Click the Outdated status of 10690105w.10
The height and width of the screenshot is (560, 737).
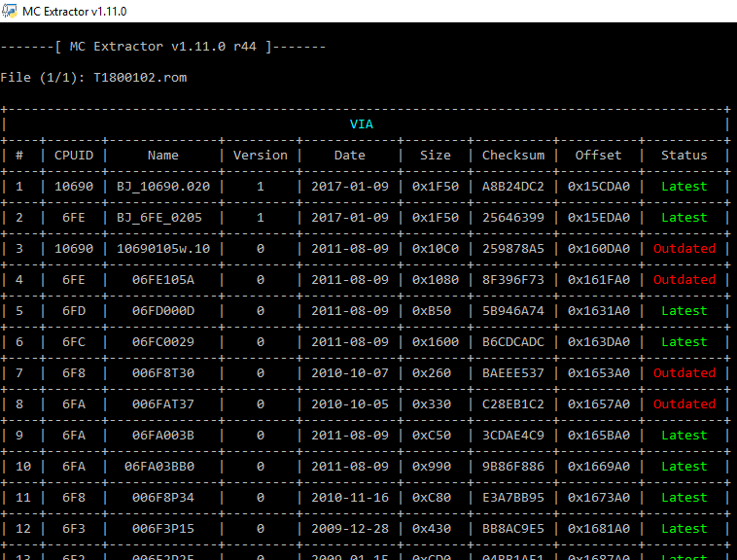point(684,249)
